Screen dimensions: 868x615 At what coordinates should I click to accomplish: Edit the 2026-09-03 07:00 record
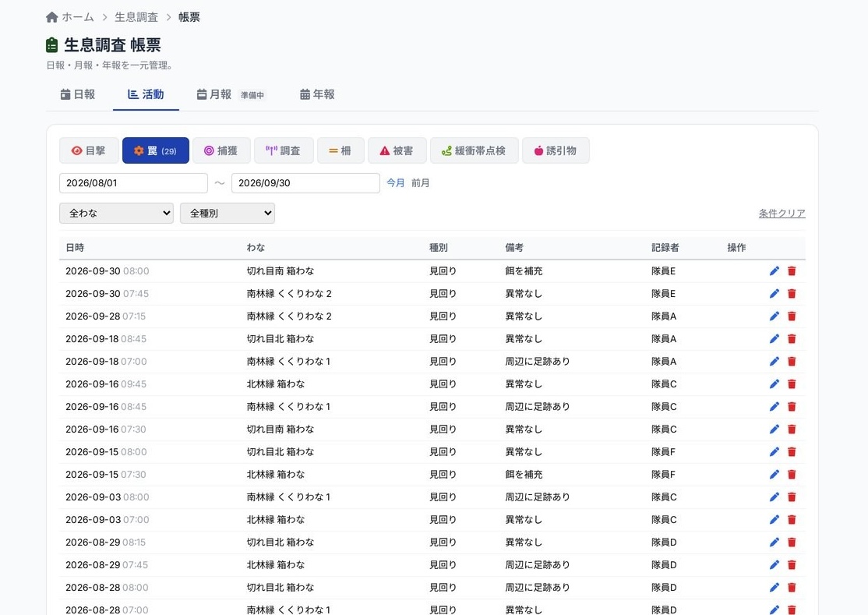click(x=774, y=520)
